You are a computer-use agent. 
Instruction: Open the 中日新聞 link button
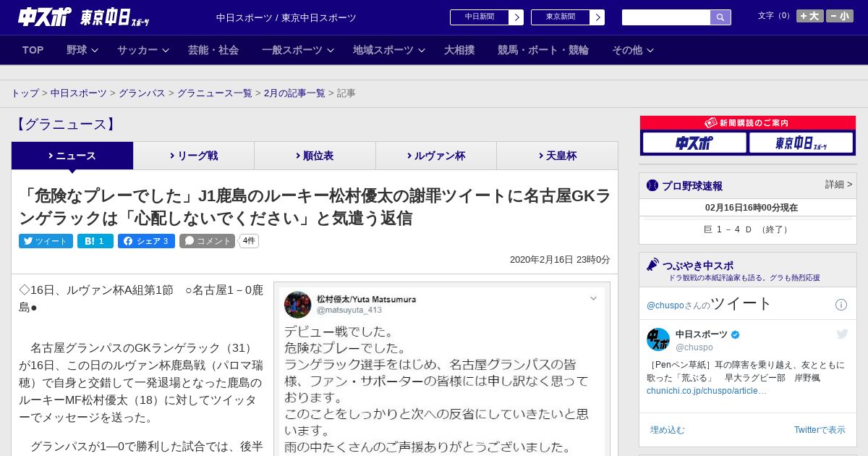tap(479, 17)
